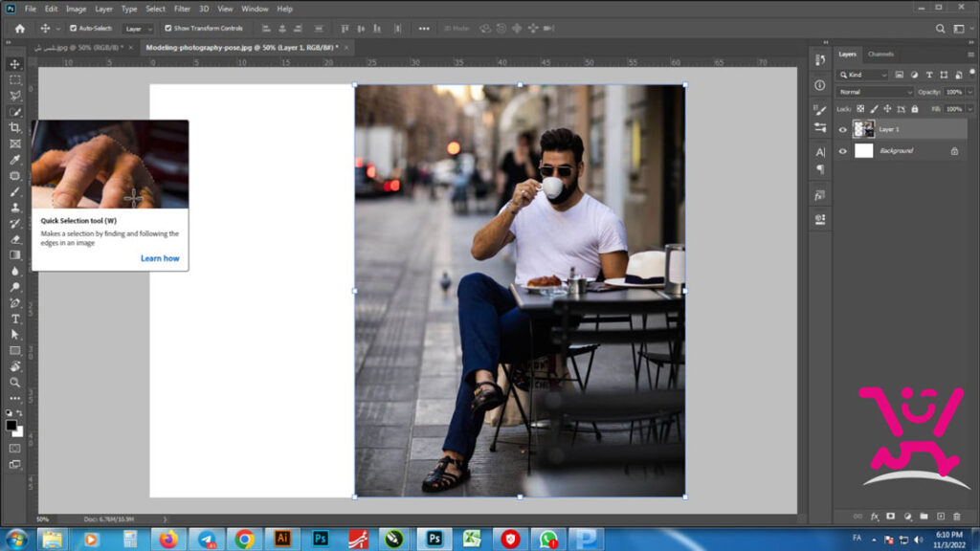The width and height of the screenshot is (980, 551).
Task: Select the Blur tool
Action: 15,271
